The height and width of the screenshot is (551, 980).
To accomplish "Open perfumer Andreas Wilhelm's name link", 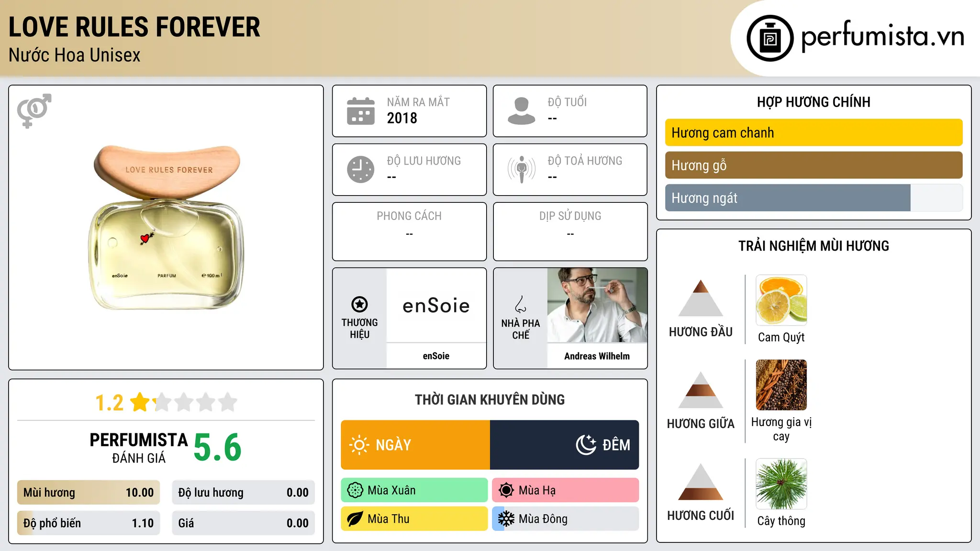I will pos(597,356).
